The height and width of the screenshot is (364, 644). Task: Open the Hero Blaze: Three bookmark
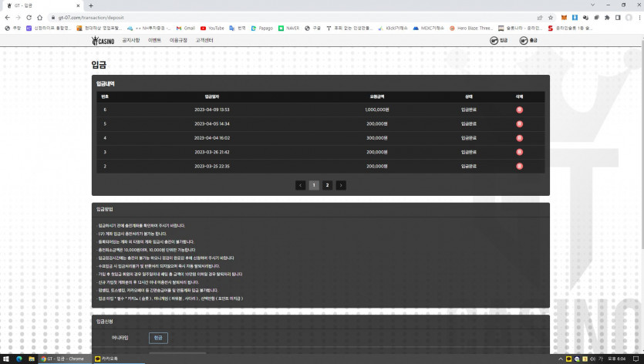470,29
